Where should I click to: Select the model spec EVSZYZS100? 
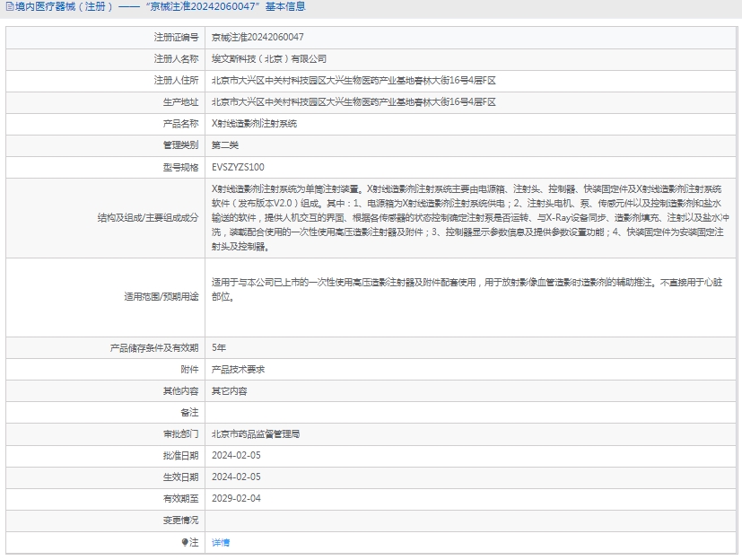(x=238, y=167)
